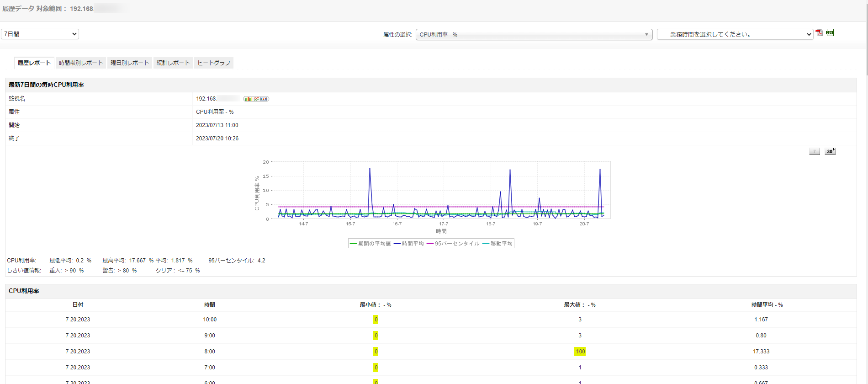Toggle 95パーセンタイル legend entry

pyautogui.click(x=453, y=244)
